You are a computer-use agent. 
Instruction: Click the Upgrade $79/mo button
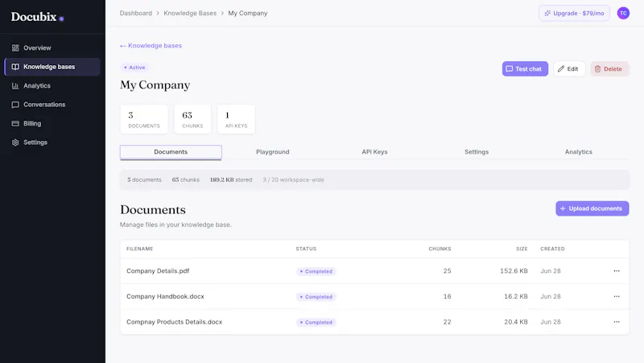[x=574, y=13]
